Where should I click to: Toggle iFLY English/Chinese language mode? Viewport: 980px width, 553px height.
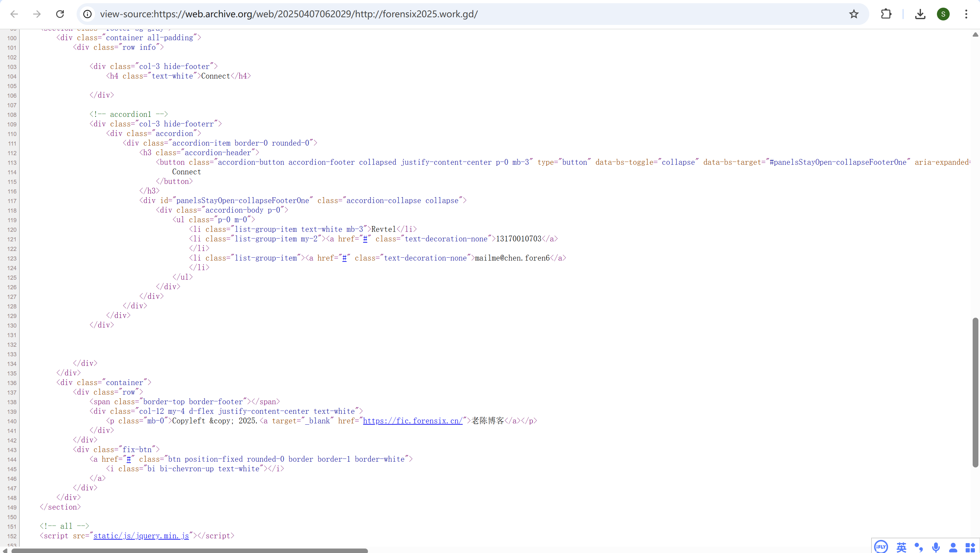[x=901, y=547]
